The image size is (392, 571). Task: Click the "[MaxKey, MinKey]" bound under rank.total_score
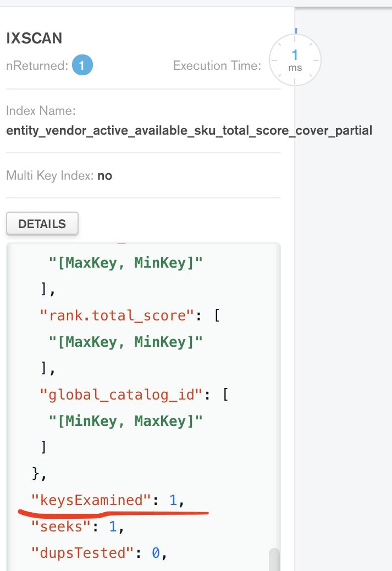126,342
